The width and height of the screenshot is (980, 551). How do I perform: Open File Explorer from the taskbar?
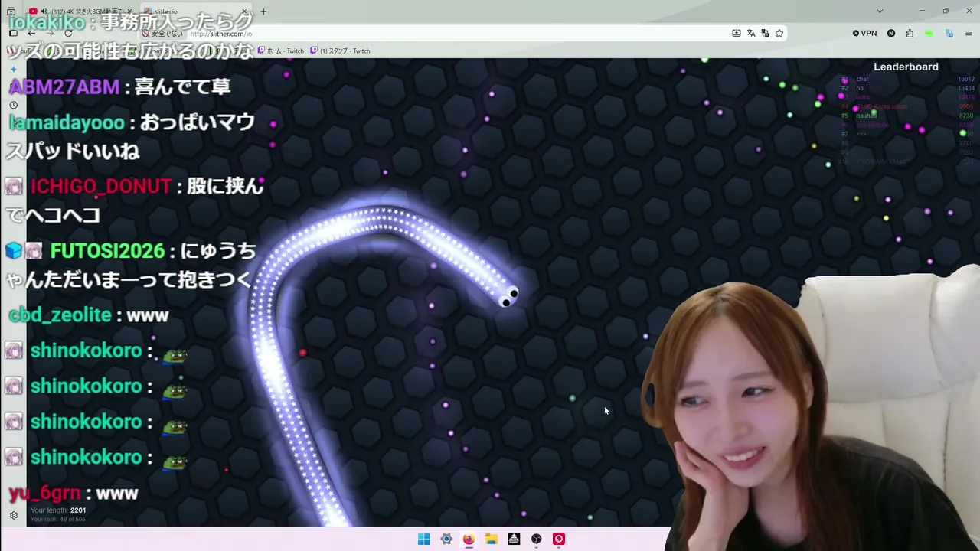pos(492,539)
